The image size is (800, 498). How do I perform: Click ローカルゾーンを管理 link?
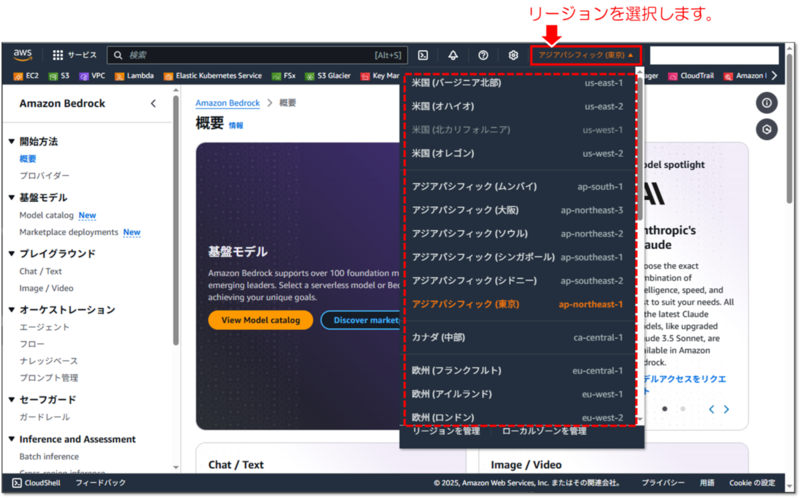[544, 431]
